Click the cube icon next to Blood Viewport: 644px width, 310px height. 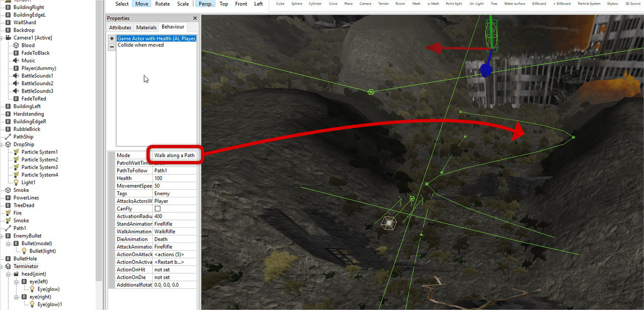tap(16, 45)
